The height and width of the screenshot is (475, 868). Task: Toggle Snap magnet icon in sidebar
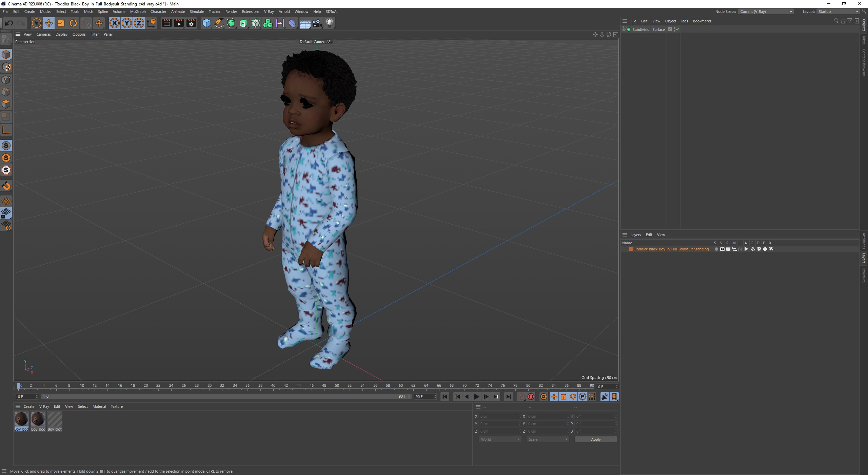click(6, 186)
